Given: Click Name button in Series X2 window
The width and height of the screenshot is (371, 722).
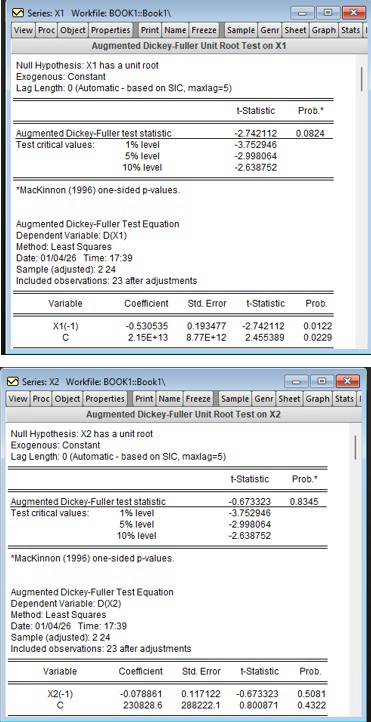Looking at the screenshot, I should pos(169,399).
